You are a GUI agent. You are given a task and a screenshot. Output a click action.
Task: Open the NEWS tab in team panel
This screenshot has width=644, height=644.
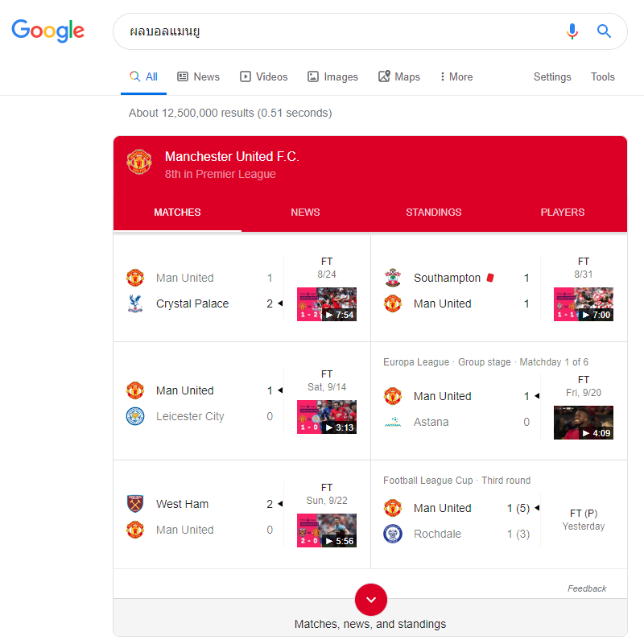pos(305,213)
